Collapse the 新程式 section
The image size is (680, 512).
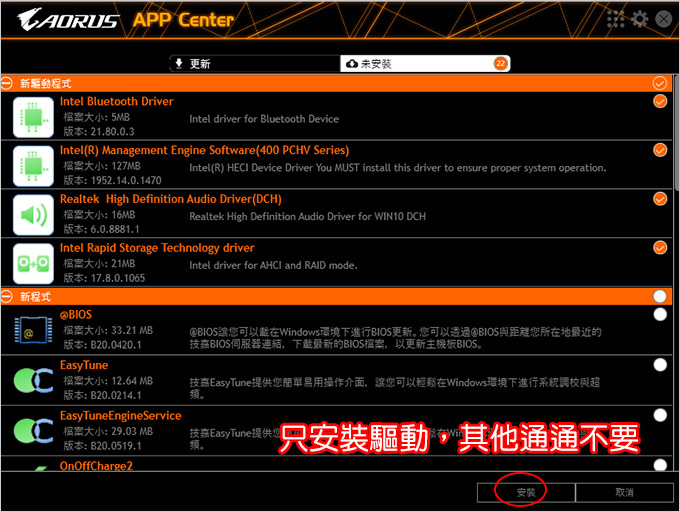click(x=7, y=297)
